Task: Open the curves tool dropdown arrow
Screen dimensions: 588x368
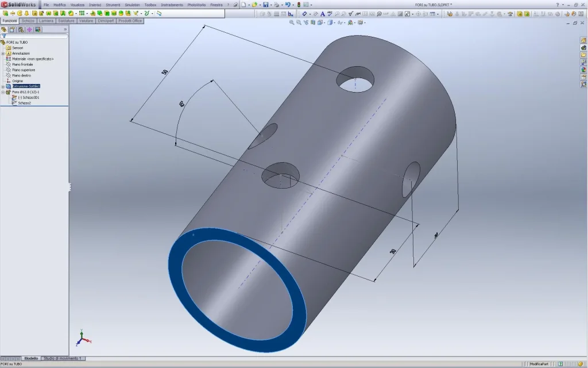Action: coord(152,13)
